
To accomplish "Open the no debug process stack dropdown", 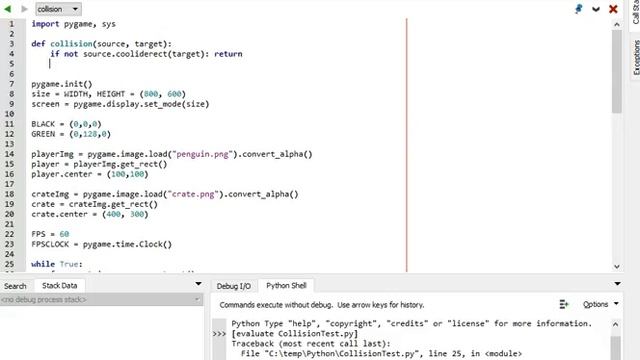I will point(101,300).
